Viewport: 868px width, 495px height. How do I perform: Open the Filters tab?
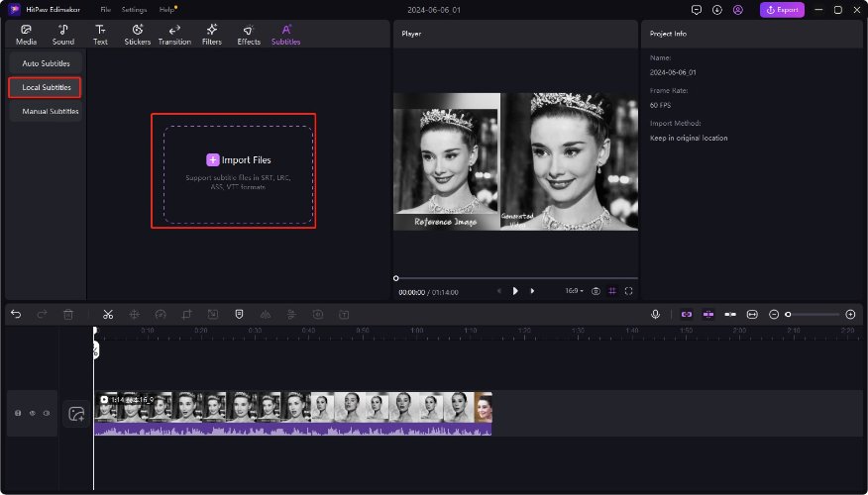pyautogui.click(x=211, y=35)
